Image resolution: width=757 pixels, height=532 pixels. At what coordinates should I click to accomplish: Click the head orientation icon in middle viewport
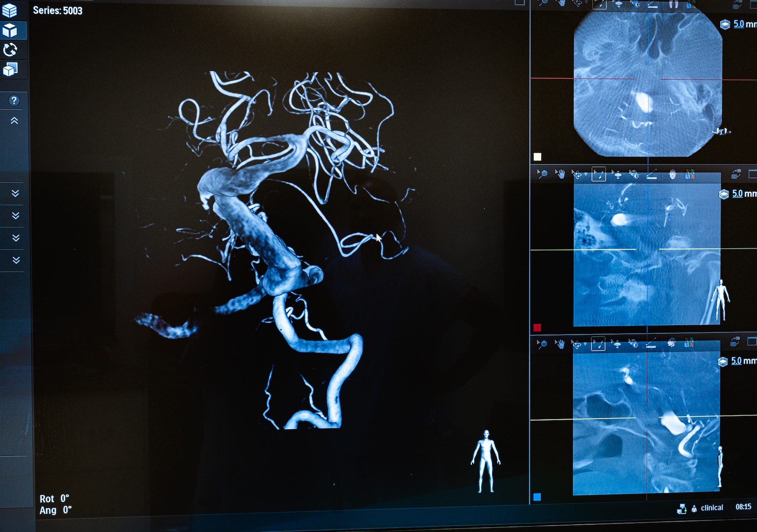click(672, 174)
